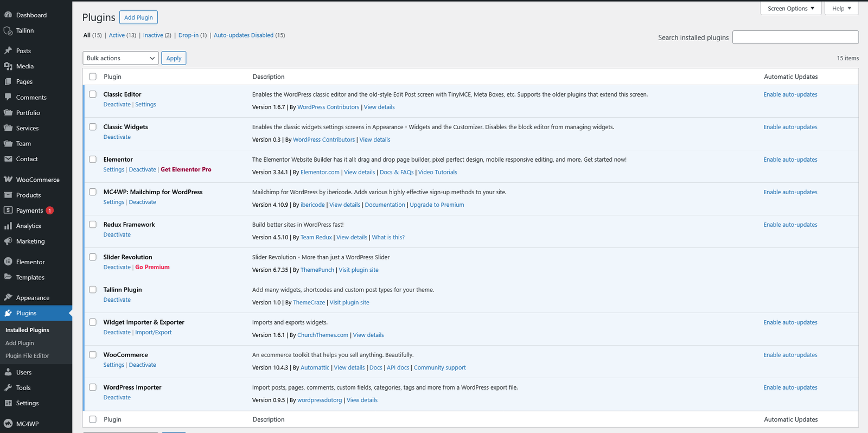This screenshot has height=433, width=868.
Task: Open the Bulk actions dropdown
Action: tap(120, 58)
